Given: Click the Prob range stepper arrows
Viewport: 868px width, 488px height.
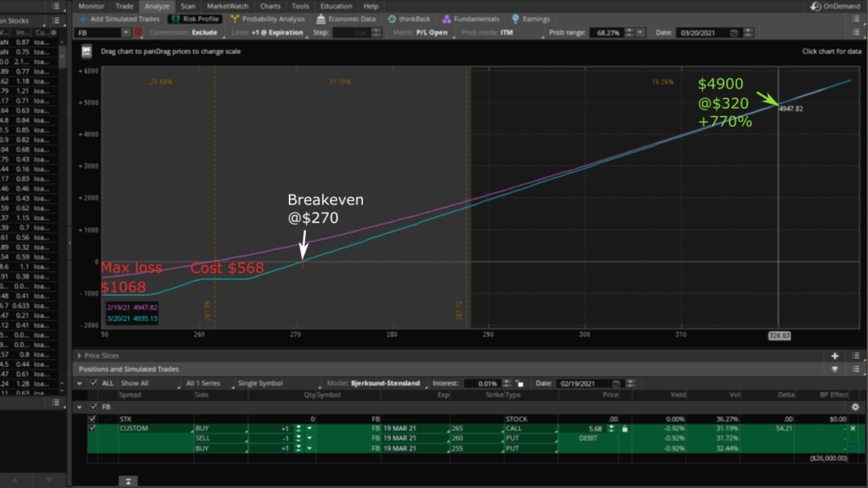Looking at the screenshot, I should 629,33.
